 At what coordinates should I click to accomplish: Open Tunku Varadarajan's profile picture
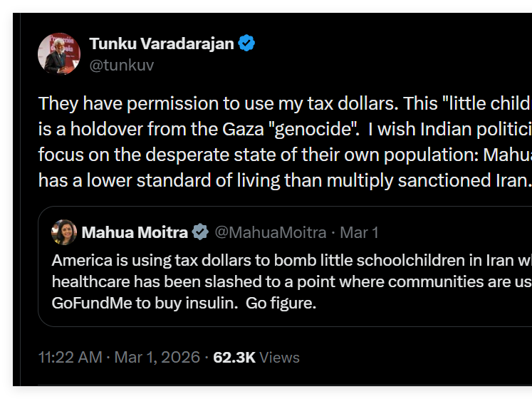[x=59, y=53]
